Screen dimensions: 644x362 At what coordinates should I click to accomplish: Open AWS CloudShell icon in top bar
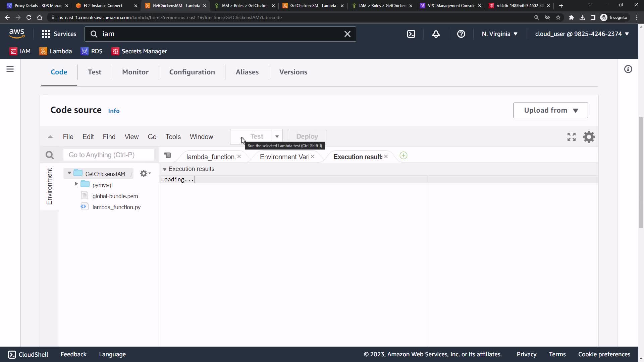pos(411,34)
